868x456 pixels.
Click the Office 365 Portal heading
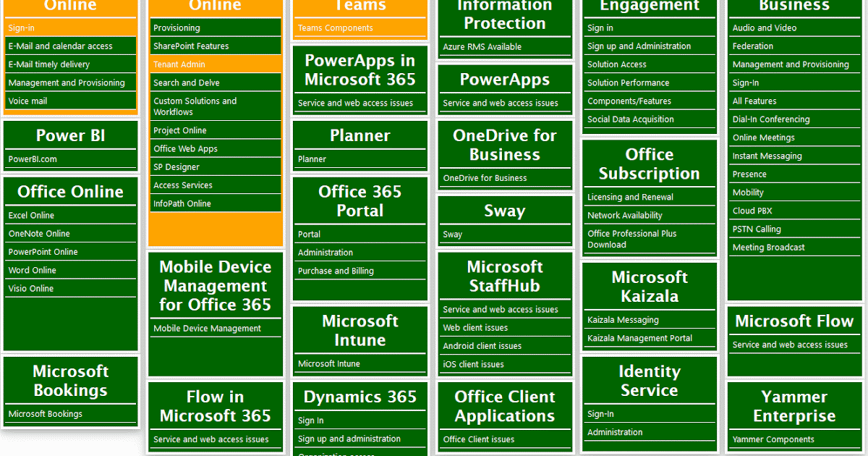click(x=360, y=201)
